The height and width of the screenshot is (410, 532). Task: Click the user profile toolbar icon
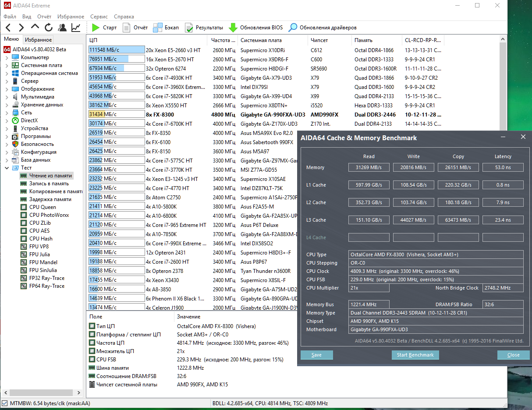pos(62,28)
